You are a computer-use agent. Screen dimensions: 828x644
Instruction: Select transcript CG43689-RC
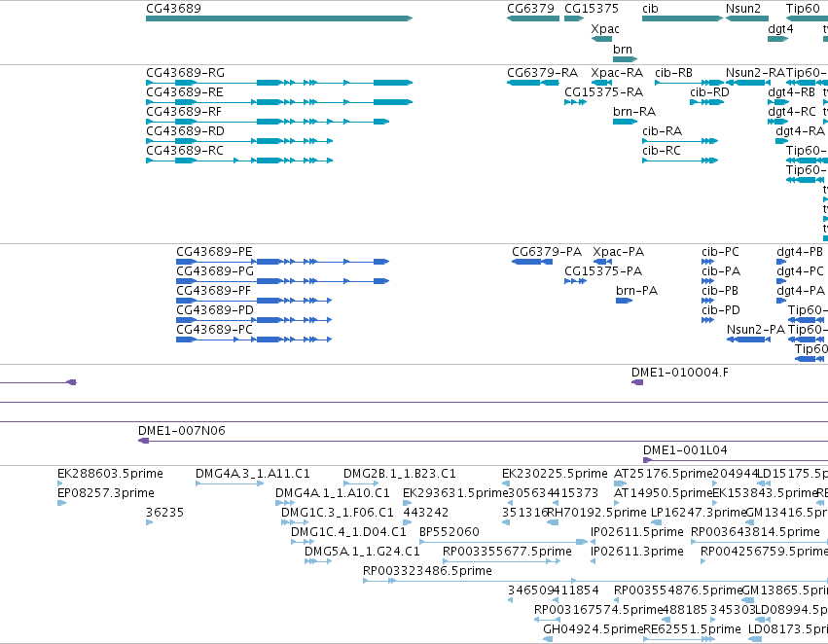[x=239, y=161]
